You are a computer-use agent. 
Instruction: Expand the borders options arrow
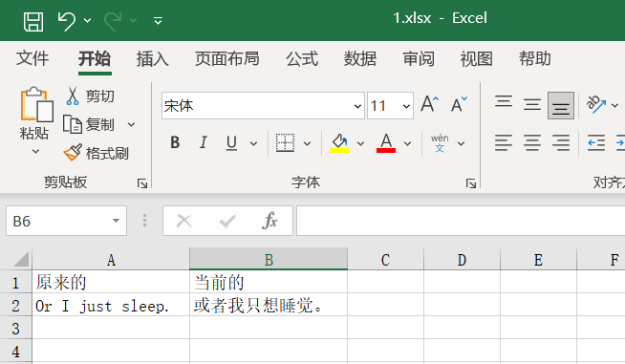308,143
